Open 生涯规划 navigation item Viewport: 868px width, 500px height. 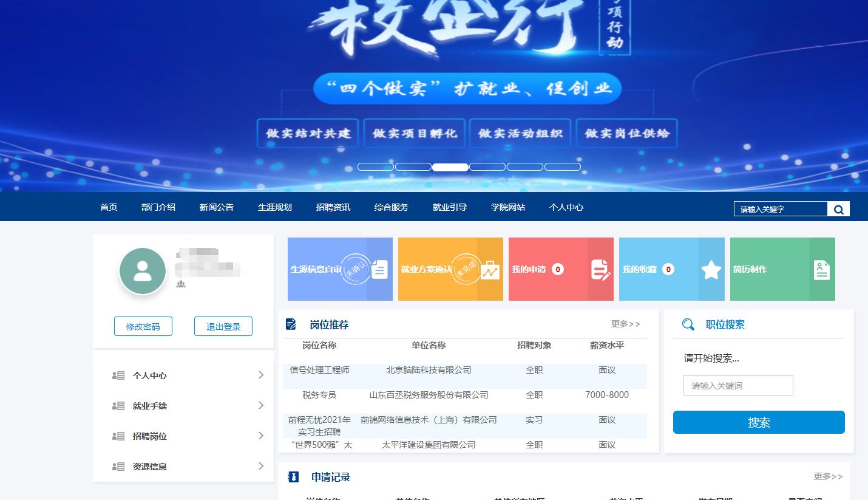pos(275,207)
